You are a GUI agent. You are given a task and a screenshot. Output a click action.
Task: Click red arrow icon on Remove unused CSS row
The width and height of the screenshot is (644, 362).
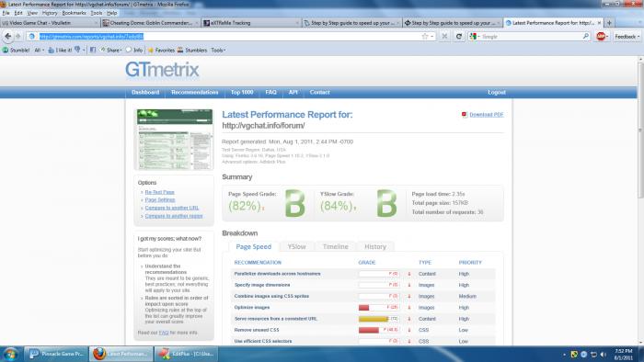409,330
